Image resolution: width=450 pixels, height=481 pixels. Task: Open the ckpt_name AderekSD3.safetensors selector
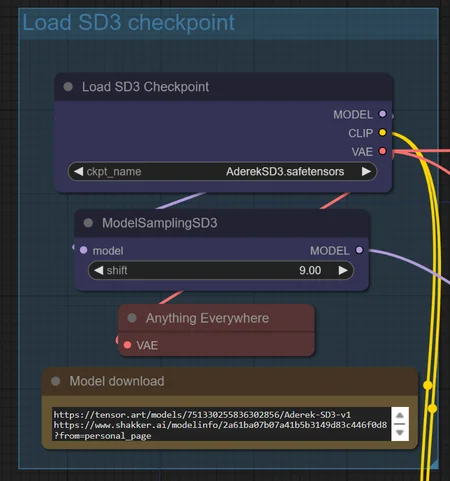(222, 172)
